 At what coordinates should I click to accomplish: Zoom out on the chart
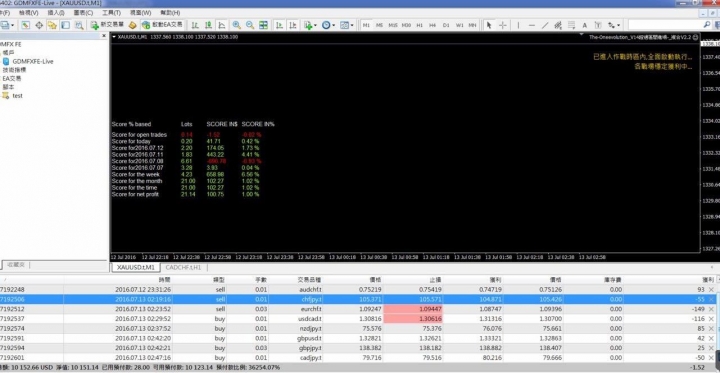tap(250, 25)
